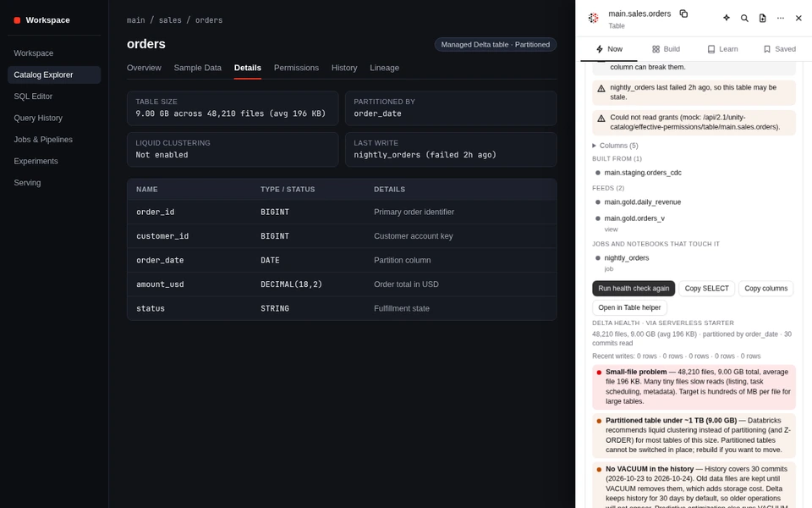The width and height of the screenshot is (812, 508).
Task: Open Serving from the sidebar
Action: pos(54,183)
